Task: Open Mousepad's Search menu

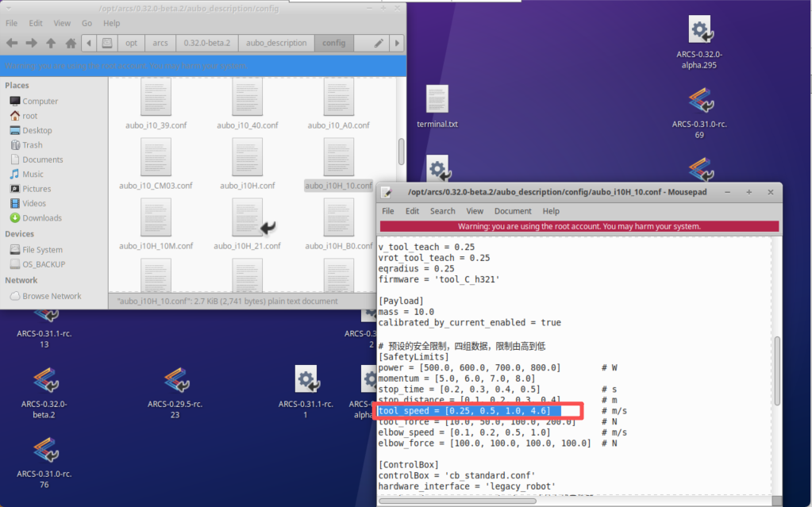Action: pyautogui.click(x=442, y=211)
